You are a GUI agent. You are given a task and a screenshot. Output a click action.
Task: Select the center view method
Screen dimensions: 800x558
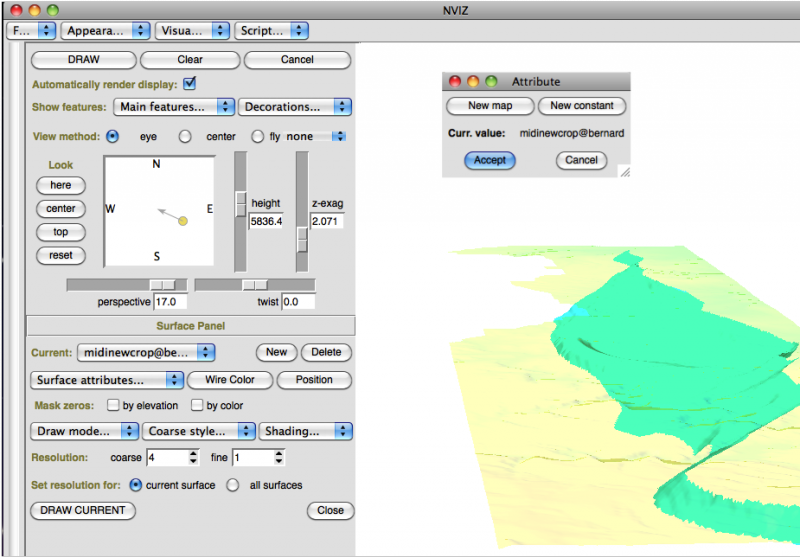pos(185,136)
